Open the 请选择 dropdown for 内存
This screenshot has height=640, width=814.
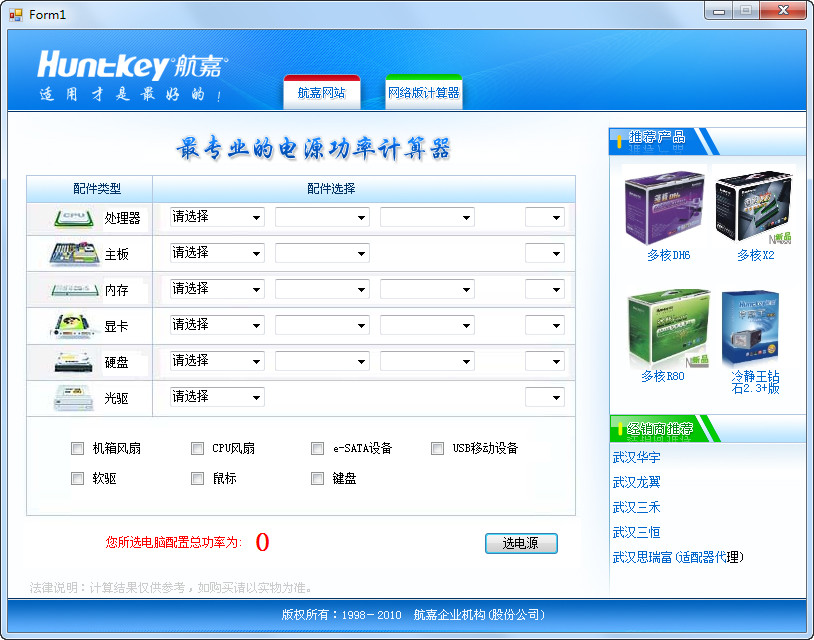click(x=217, y=289)
